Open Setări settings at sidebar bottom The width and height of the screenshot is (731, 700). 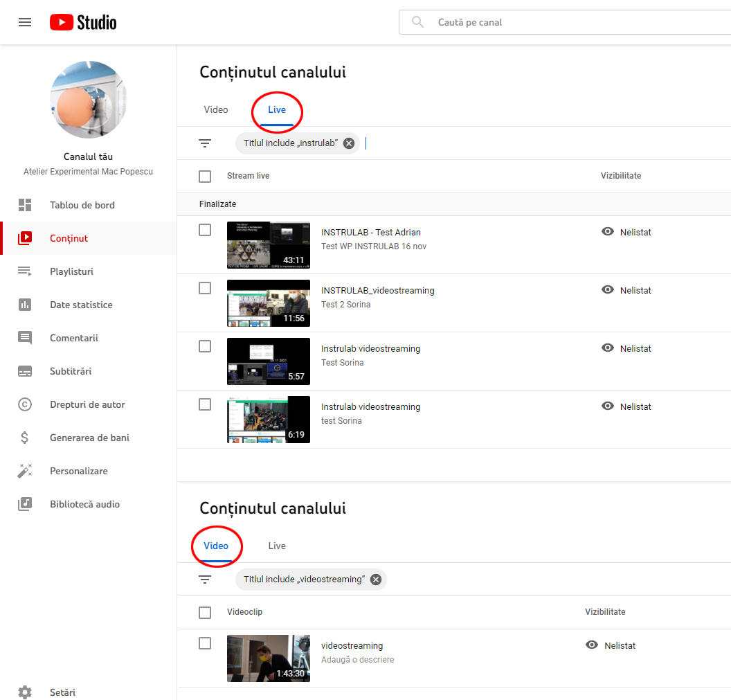tap(62, 692)
